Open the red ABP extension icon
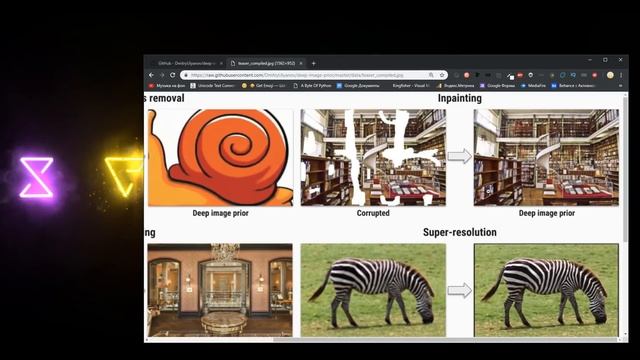The height and width of the screenshot is (360, 640). 520,75
